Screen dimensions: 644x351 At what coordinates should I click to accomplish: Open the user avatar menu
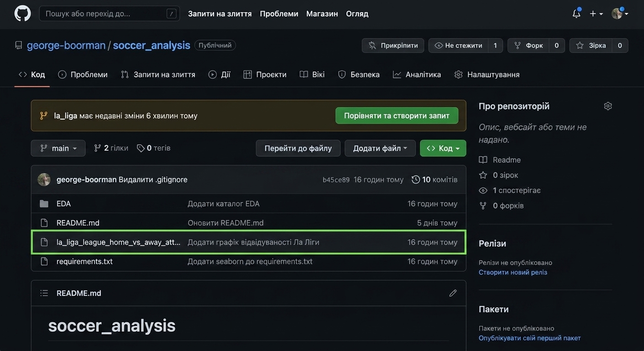pos(620,14)
